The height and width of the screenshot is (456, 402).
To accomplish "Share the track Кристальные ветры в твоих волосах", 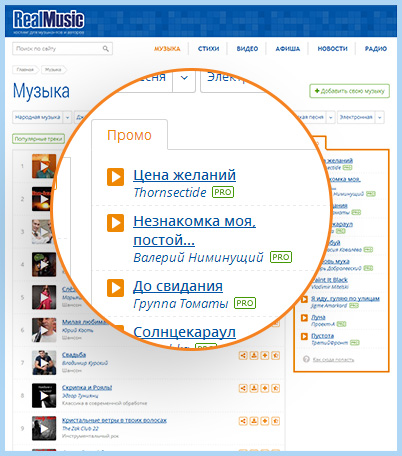I will (x=243, y=421).
